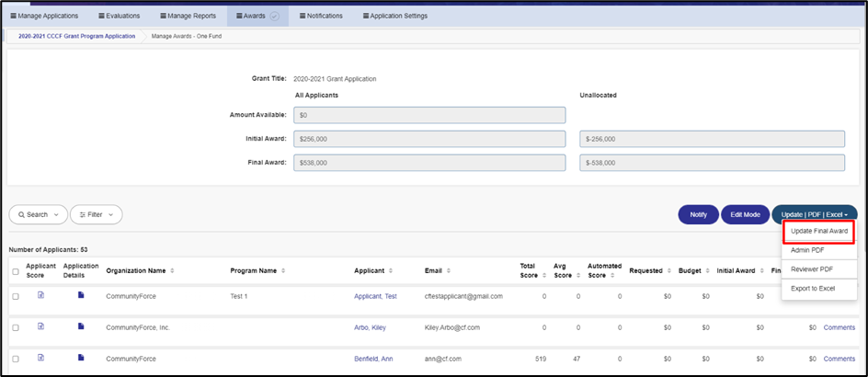Click Manage Awards - One Fund breadcrumb
Screen dimensions: 868x377
(187, 36)
